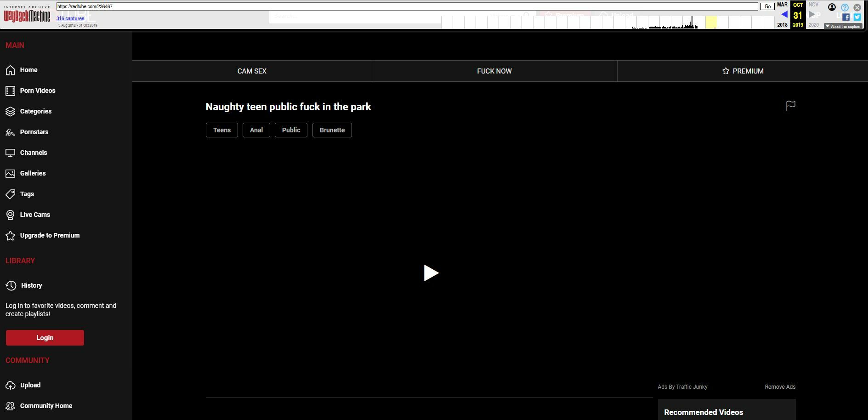
Task: Click the Wayback Machine logo
Action: (27, 15)
